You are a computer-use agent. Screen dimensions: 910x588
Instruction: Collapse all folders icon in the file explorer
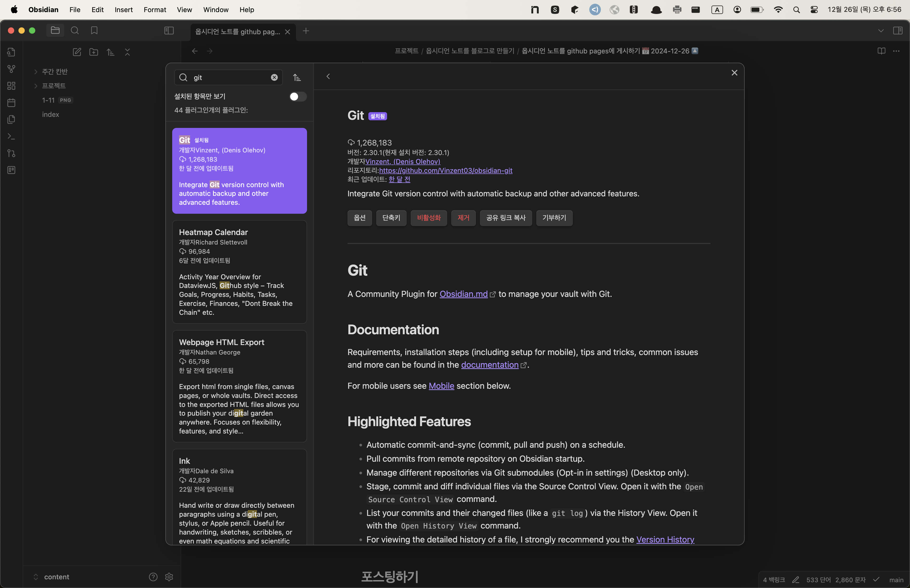click(x=127, y=52)
